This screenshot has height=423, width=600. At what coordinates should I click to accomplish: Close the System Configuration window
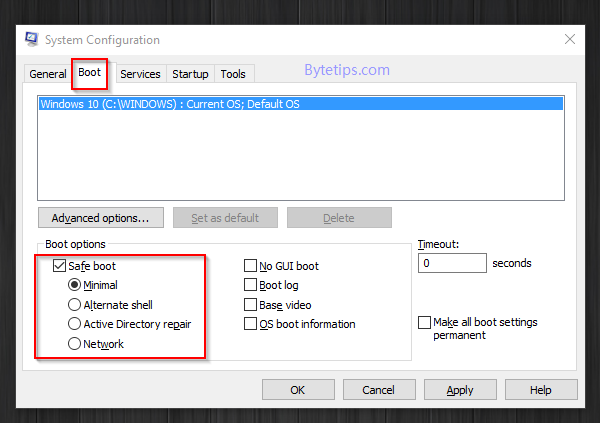[570, 39]
